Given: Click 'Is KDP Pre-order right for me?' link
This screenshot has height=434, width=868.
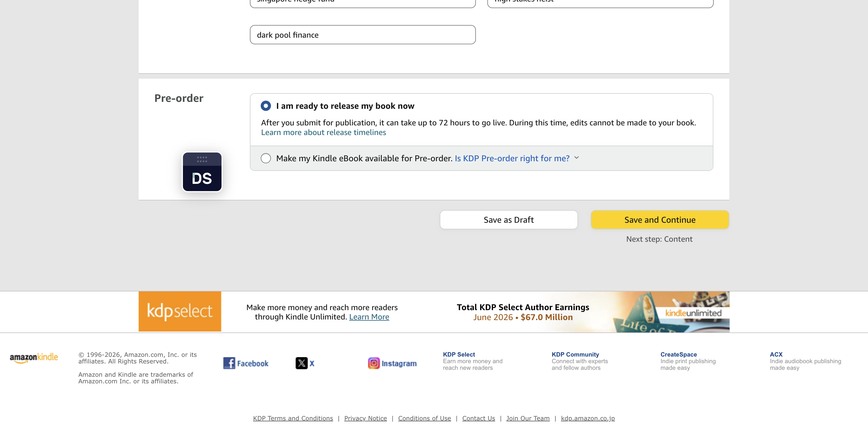Looking at the screenshot, I should tap(512, 158).
